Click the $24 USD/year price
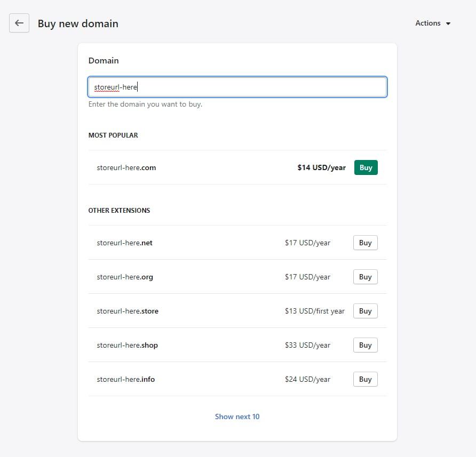This screenshot has height=457, width=476. (x=307, y=379)
